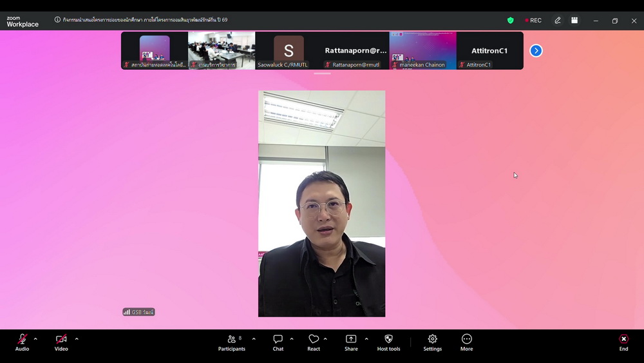The image size is (644, 363).
Task: Open the More options menu
Action: [x=466, y=342]
